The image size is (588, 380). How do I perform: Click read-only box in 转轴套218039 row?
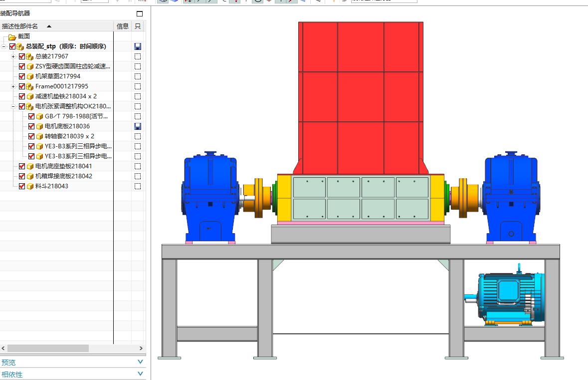click(138, 136)
